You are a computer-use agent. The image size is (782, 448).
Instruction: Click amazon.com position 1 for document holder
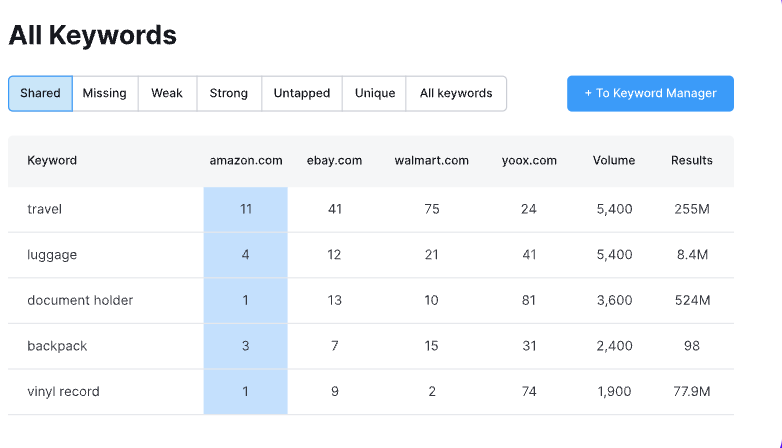245,300
